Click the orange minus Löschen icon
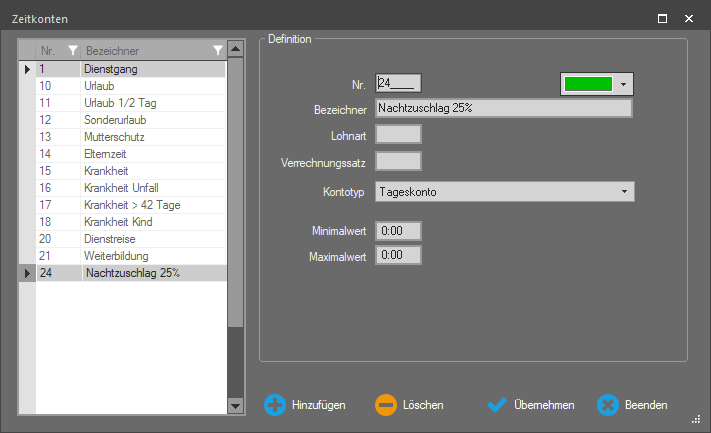Screen dimensions: 711x433 386,405
